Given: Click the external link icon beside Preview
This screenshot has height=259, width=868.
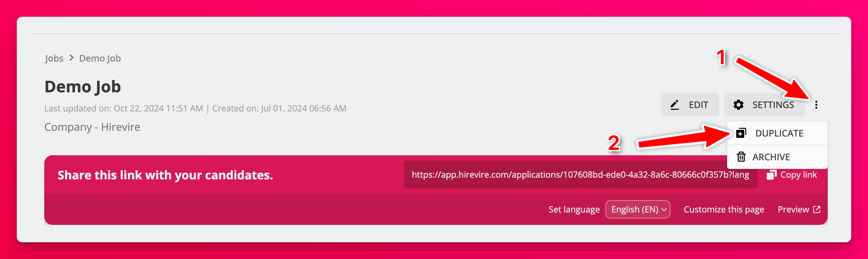Looking at the screenshot, I should [x=816, y=209].
